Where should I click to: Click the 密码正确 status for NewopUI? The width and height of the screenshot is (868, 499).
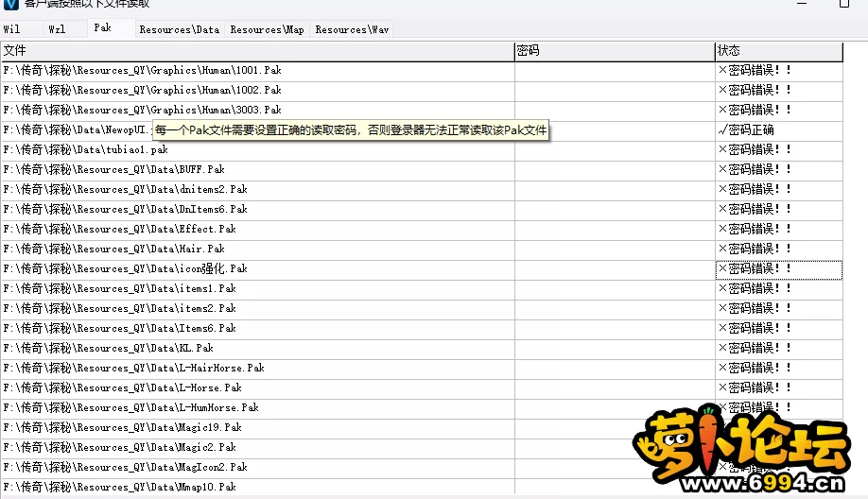coord(779,130)
